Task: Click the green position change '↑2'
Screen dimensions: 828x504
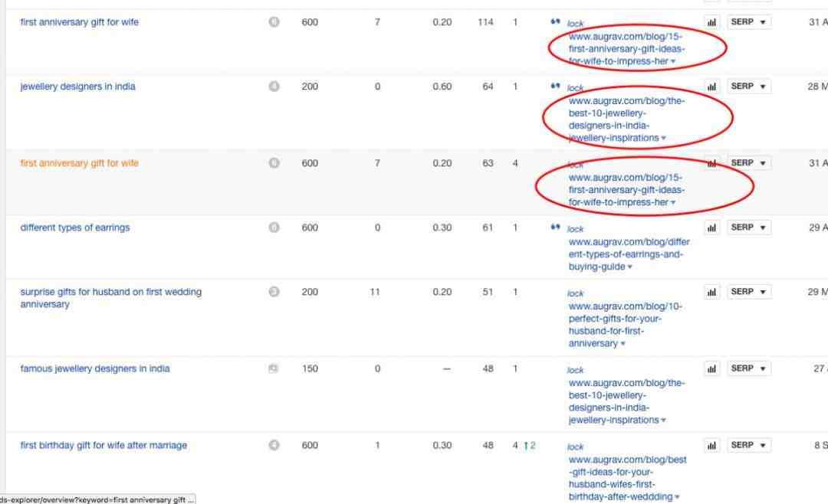Action: [530, 446]
